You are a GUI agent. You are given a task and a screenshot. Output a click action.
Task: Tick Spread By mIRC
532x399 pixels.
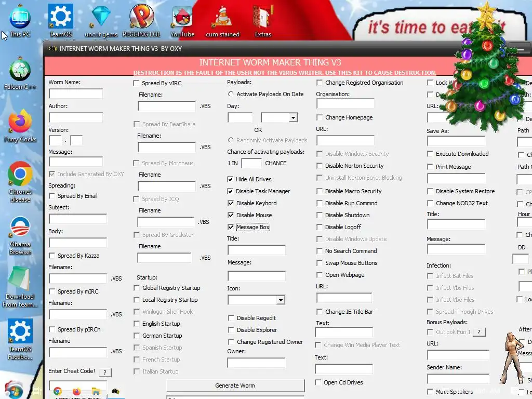(52, 291)
